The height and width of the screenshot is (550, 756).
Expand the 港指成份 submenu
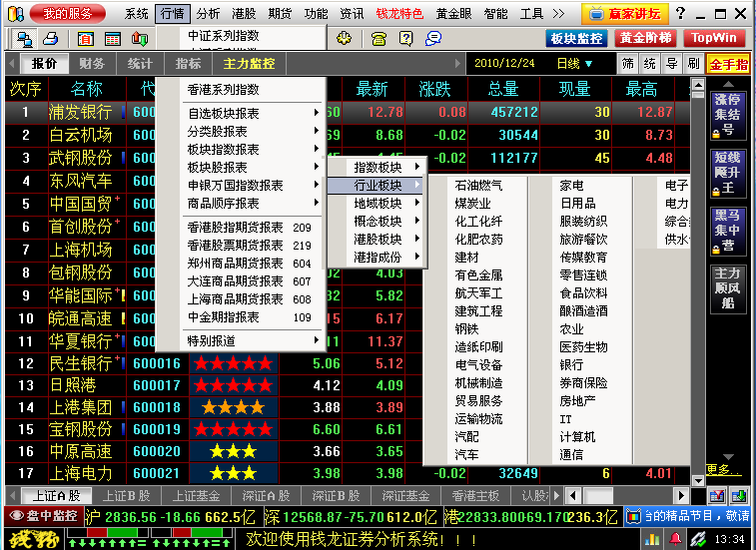point(378,258)
